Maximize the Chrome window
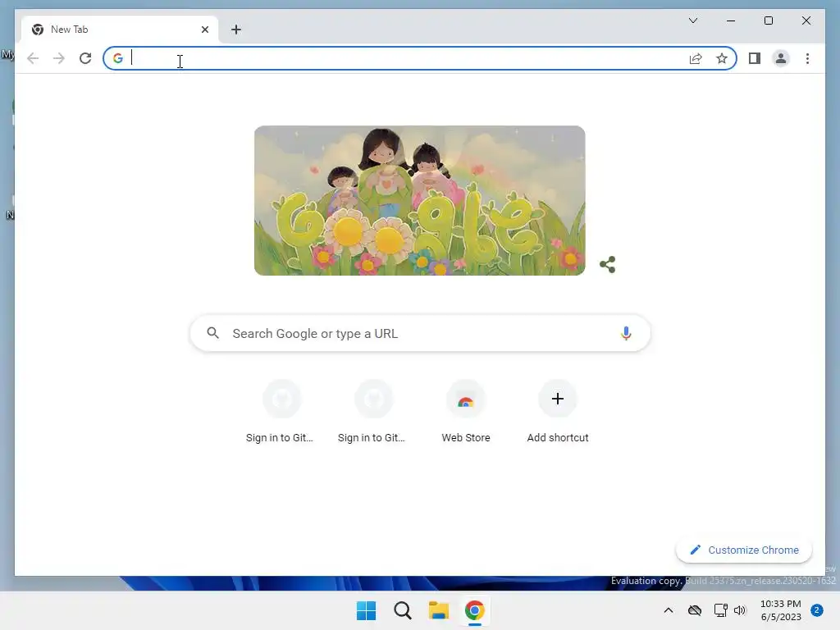This screenshot has height=630, width=840. pos(768,21)
